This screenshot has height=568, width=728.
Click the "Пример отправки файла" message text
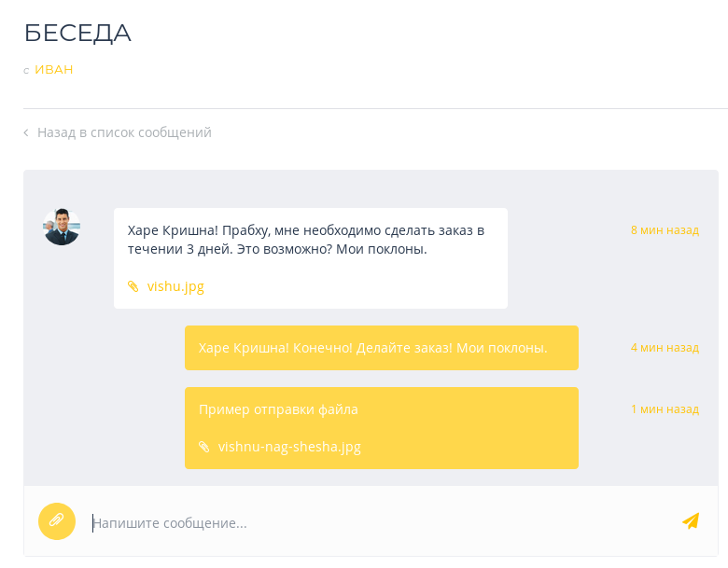[278, 409]
